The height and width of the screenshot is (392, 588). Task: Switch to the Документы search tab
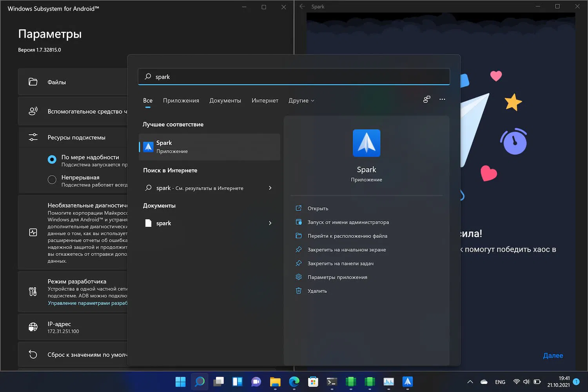point(225,100)
